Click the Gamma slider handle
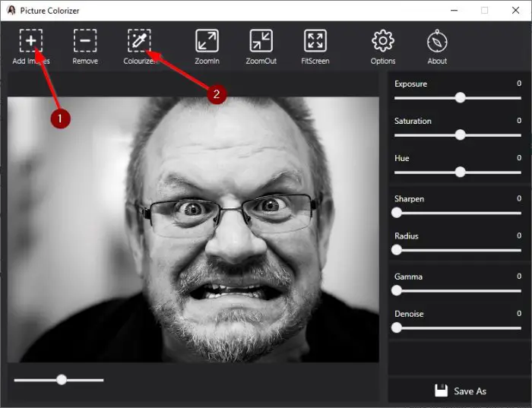This screenshot has height=408, width=532. 396,291
